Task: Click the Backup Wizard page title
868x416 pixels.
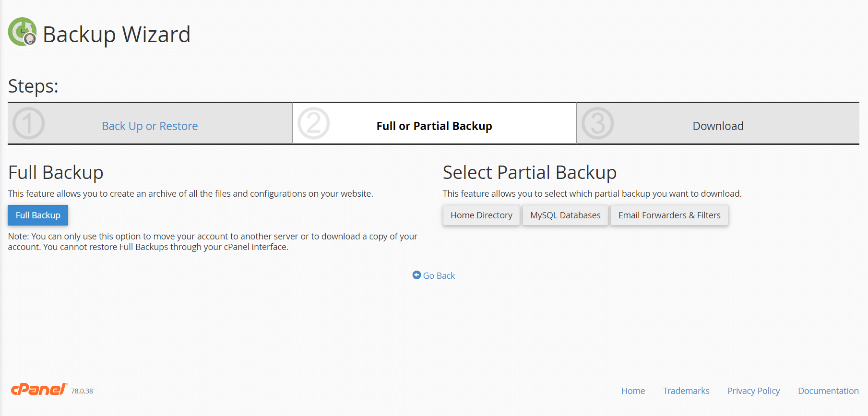Action: tap(117, 35)
